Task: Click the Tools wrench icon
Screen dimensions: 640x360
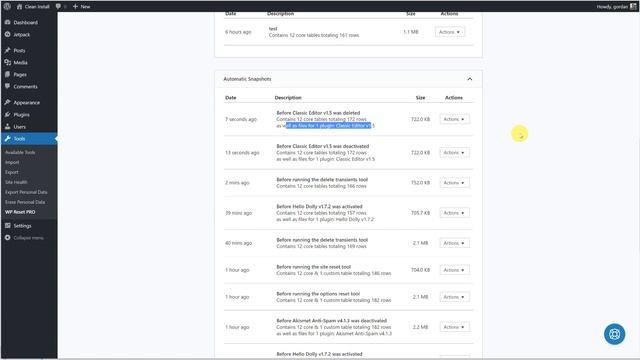Action: click(7, 138)
